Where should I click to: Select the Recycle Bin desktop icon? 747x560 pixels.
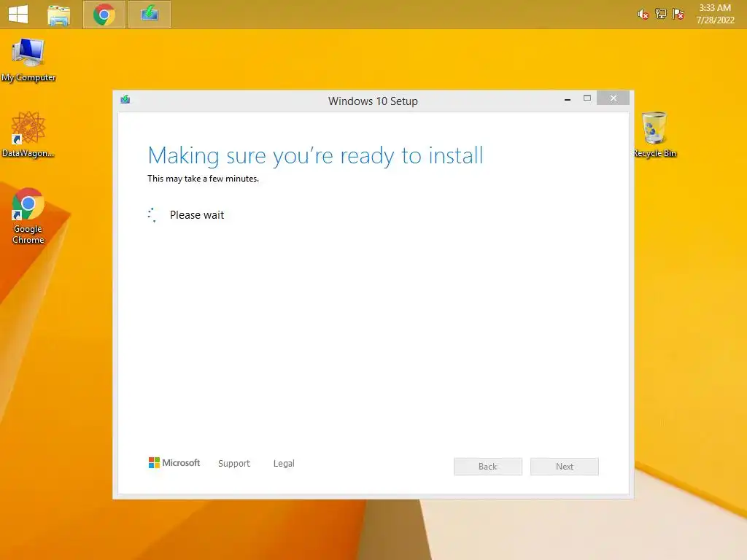coord(654,134)
